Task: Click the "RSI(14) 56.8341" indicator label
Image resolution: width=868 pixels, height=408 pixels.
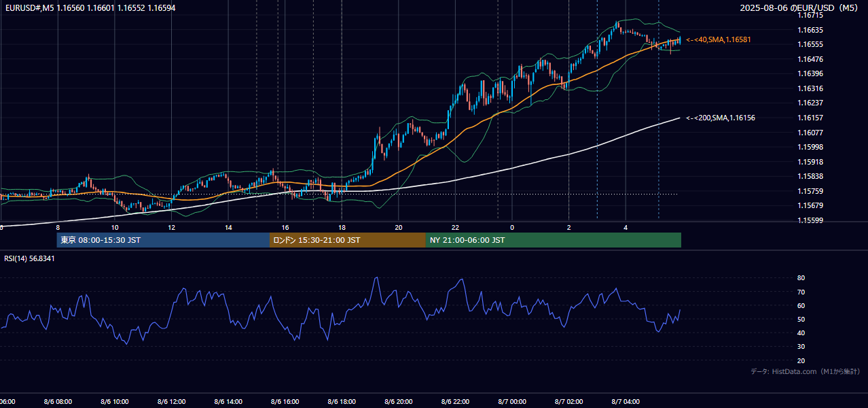Action: (x=30, y=258)
